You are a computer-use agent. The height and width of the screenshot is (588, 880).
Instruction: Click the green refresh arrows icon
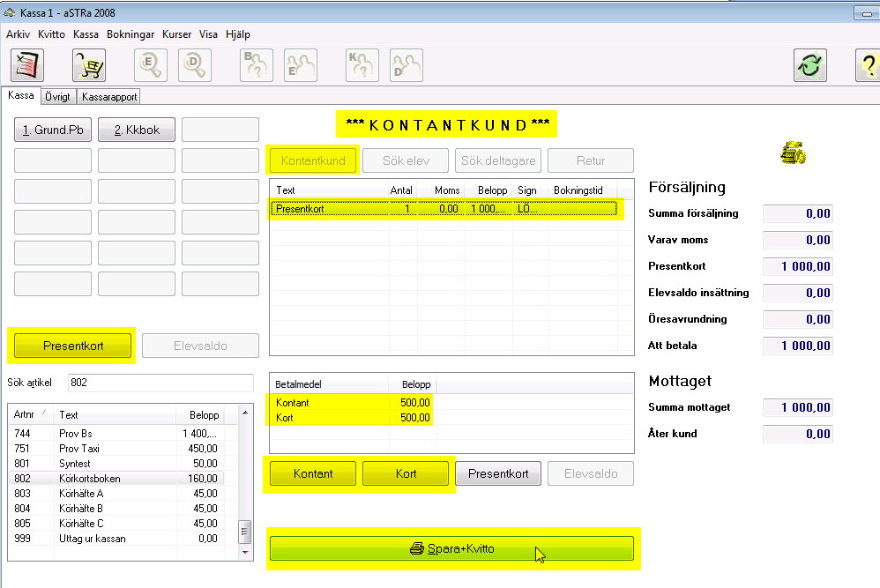point(809,65)
